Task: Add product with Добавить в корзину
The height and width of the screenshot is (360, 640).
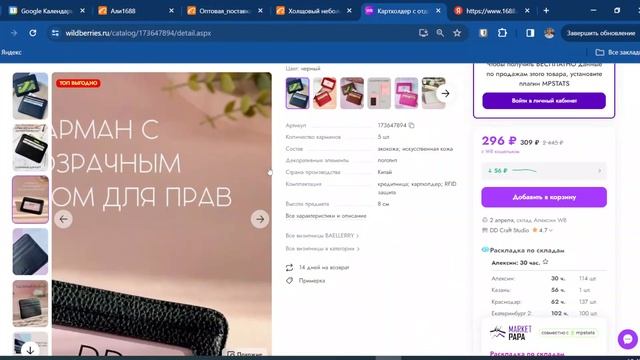Action: [x=544, y=197]
